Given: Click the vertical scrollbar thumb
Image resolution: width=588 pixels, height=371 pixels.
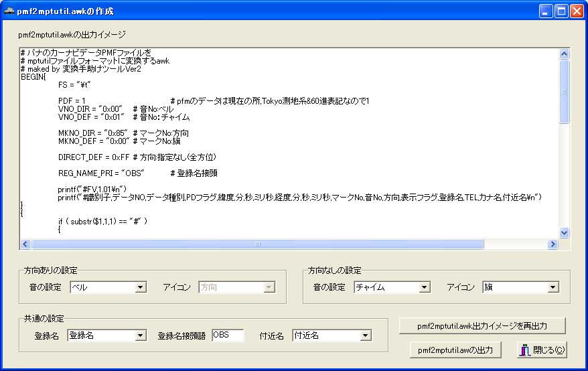Looking at the screenshot, I should [x=564, y=91].
